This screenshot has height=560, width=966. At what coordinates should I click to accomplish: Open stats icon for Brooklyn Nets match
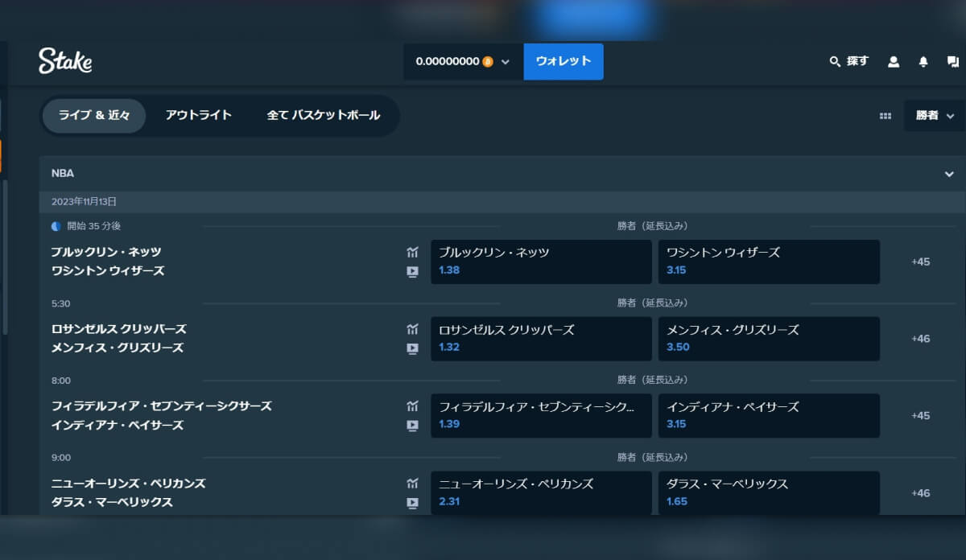413,253
